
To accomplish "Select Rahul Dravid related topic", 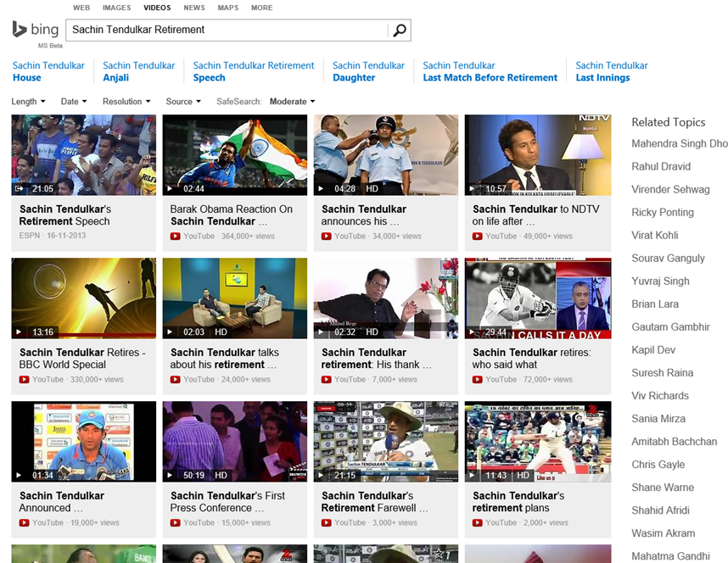I will pos(661,167).
